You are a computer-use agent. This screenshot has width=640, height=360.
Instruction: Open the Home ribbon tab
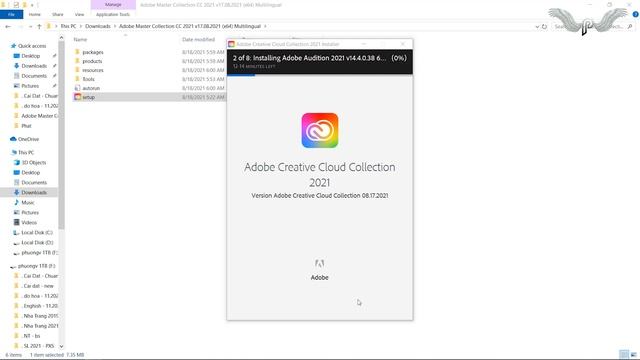pos(34,14)
